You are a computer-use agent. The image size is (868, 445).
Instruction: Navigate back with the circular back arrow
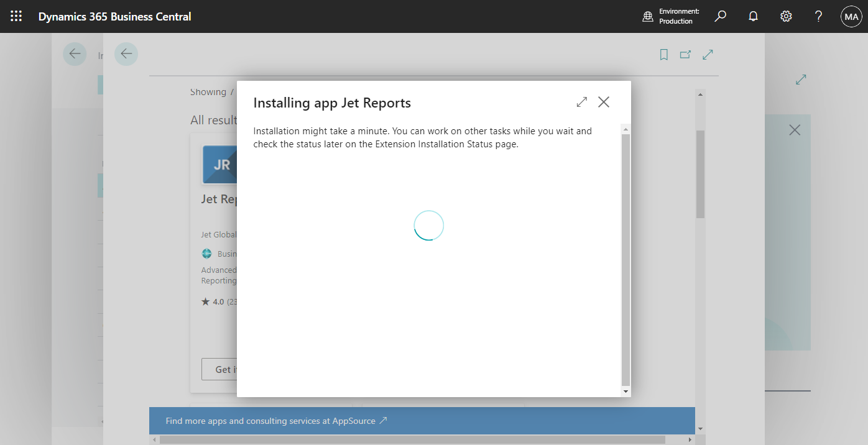click(x=126, y=54)
